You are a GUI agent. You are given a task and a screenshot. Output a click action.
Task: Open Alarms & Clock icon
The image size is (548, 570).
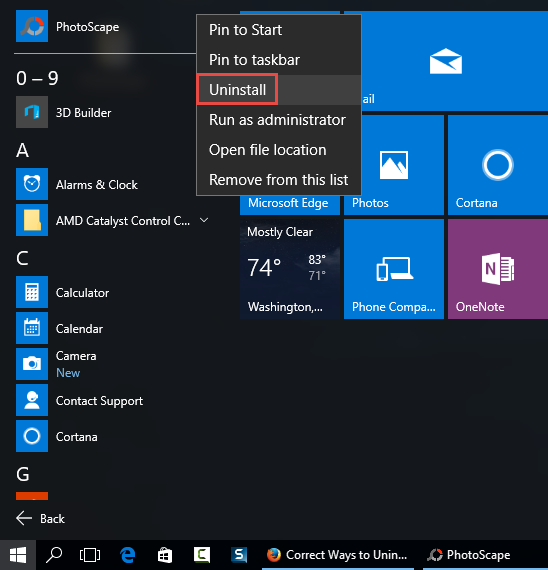click(32, 184)
